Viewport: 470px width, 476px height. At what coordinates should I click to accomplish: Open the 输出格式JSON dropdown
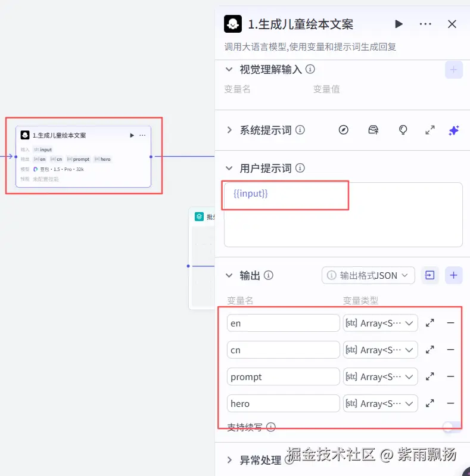tap(368, 275)
